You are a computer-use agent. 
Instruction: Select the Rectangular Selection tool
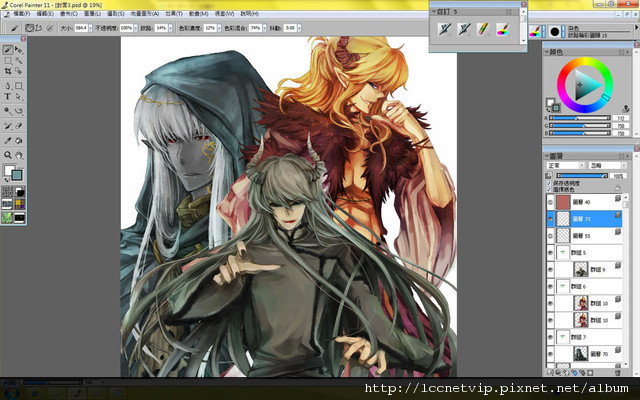(x=8, y=60)
